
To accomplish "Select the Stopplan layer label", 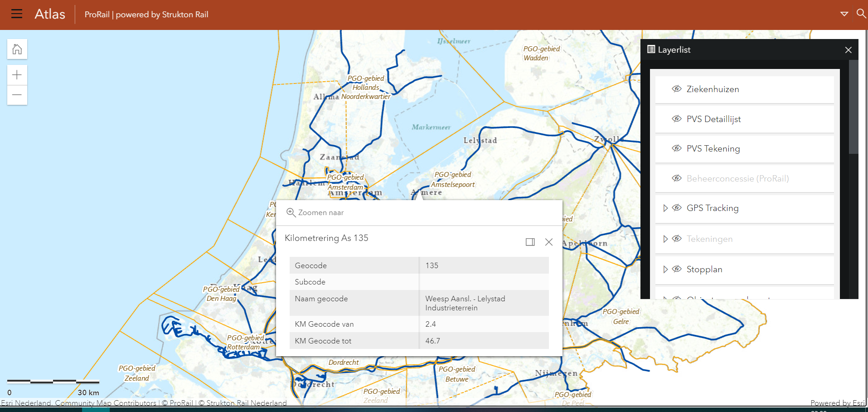I will [x=704, y=270].
